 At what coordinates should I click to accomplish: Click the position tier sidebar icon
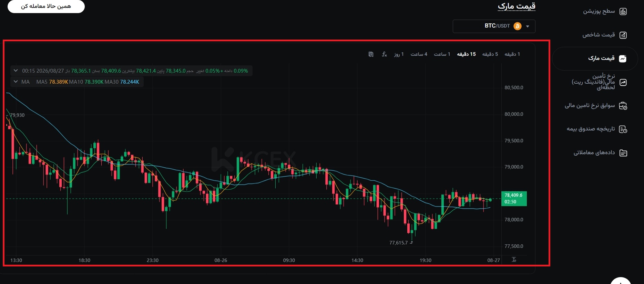[623, 11]
